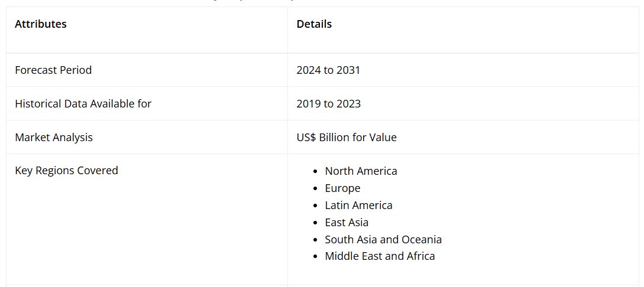This screenshot has height=287, width=644.
Task: Click the Details column header
Action: point(314,24)
